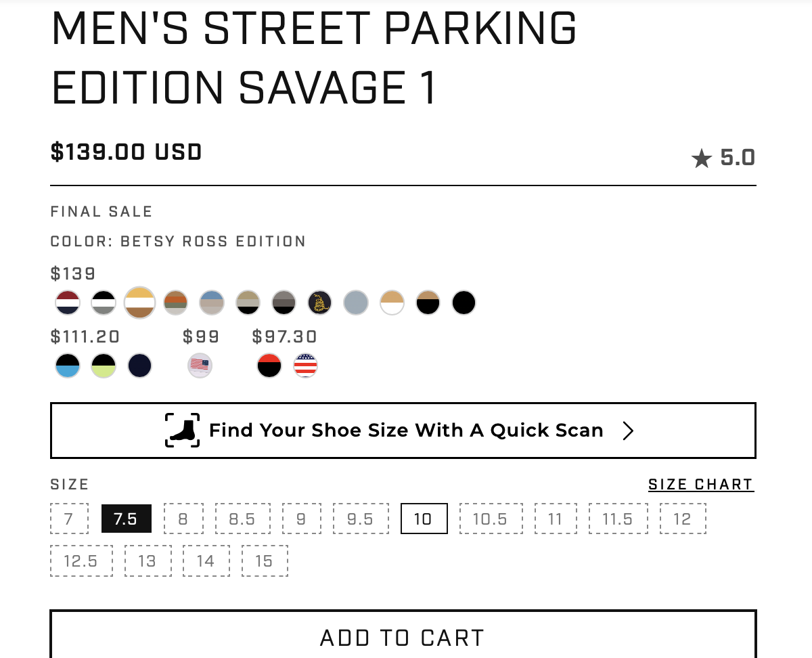Pick the solid light gray-blue swatch
Screen dimensions: 812x658
[x=356, y=303]
